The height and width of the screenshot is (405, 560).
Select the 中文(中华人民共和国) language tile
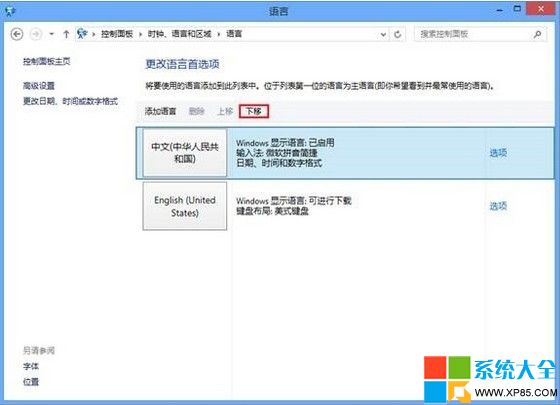(185, 152)
